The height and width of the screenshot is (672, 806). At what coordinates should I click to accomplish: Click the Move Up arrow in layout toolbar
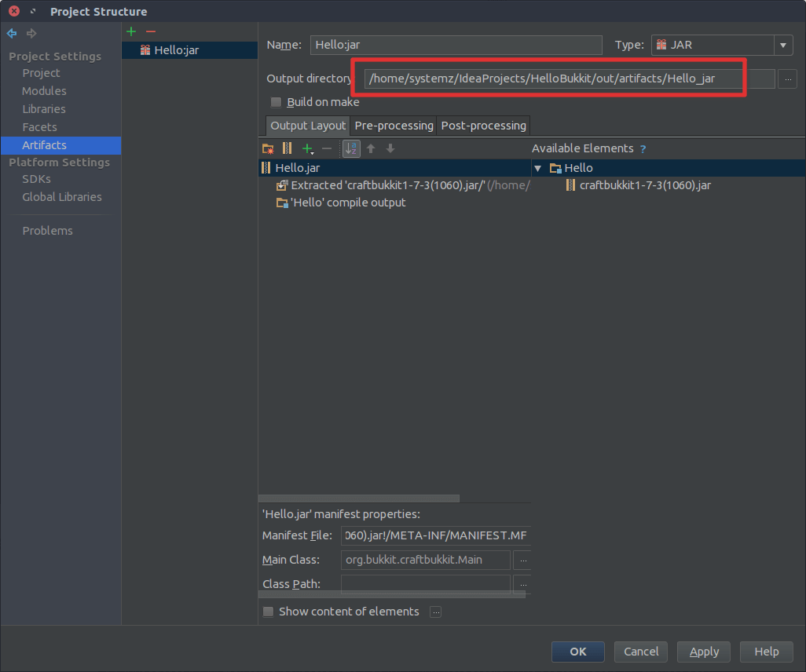[x=371, y=148]
